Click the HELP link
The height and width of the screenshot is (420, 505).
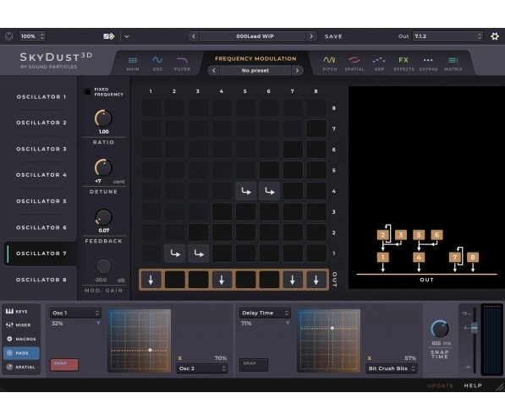click(473, 385)
